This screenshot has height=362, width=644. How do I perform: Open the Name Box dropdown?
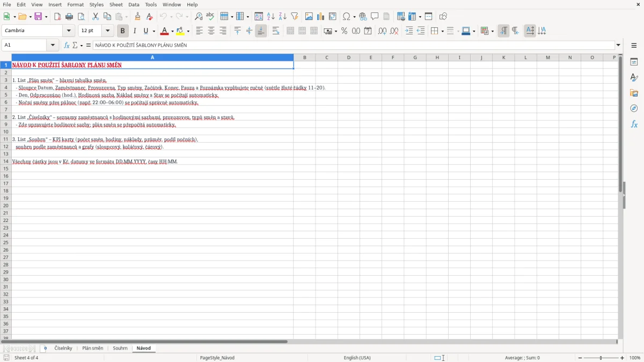53,45
